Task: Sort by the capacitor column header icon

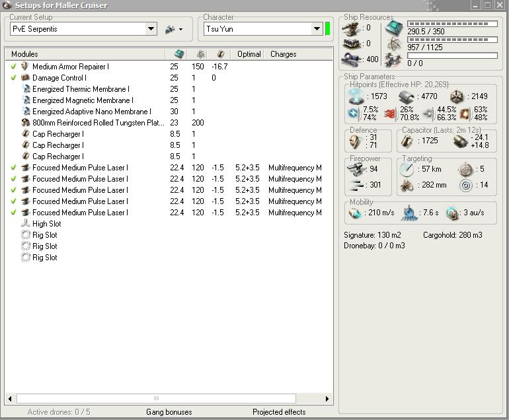Action: pyautogui.click(x=221, y=54)
